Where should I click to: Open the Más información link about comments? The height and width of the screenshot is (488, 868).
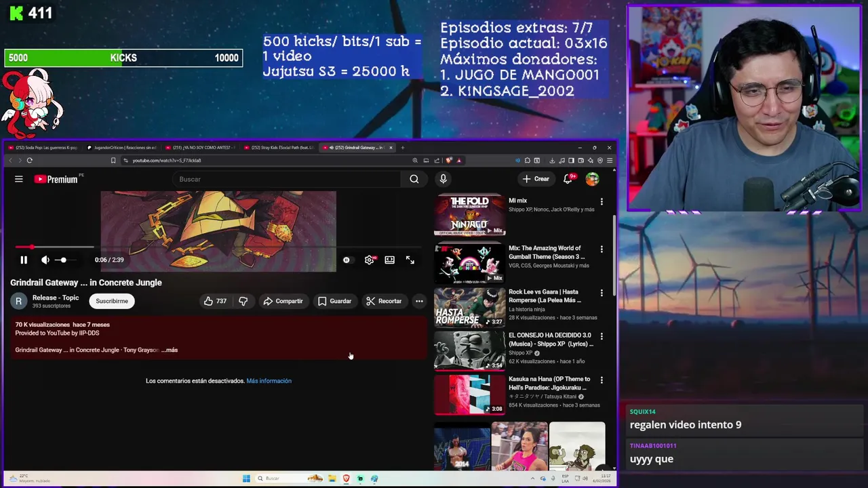click(x=269, y=381)
